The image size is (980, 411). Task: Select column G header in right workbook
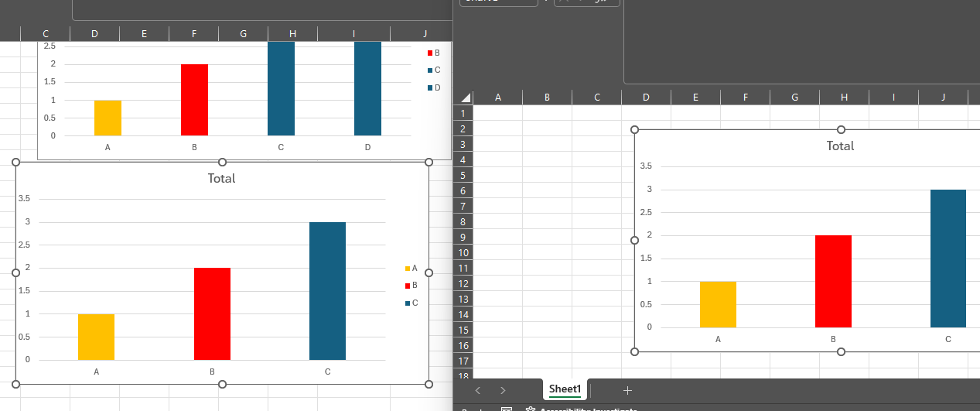pyautogui.click(x=795, y=98)
